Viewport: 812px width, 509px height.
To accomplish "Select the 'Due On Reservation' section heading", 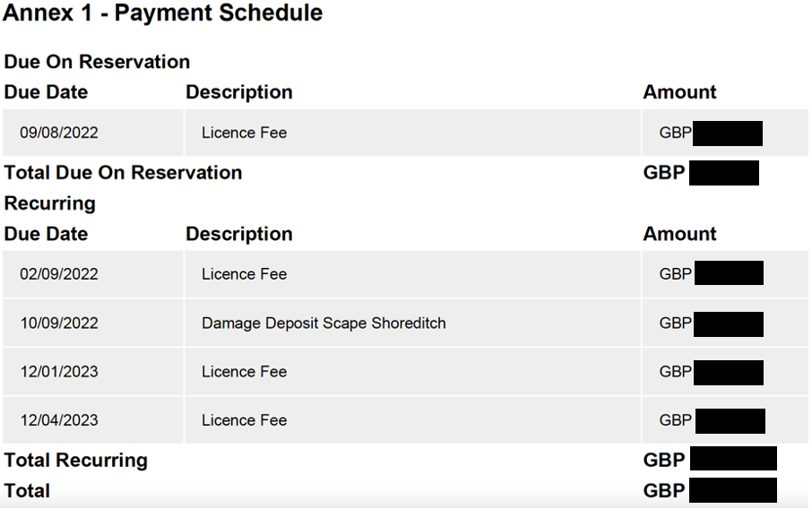I will [97, 62].
